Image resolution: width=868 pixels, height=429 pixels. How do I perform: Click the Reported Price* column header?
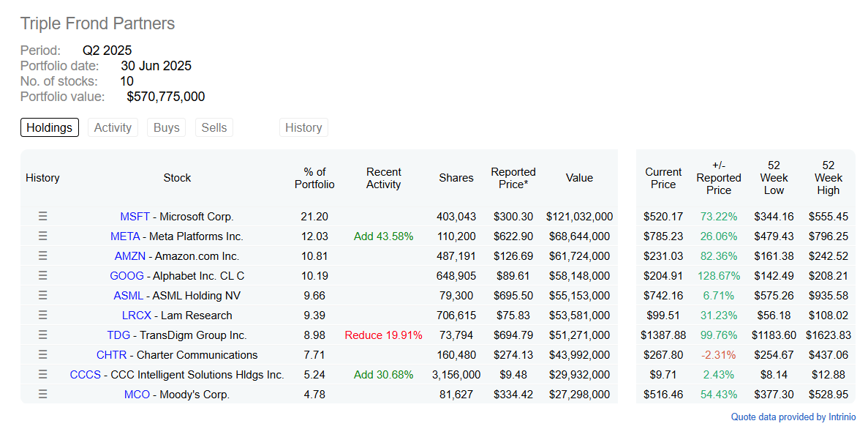513,178
